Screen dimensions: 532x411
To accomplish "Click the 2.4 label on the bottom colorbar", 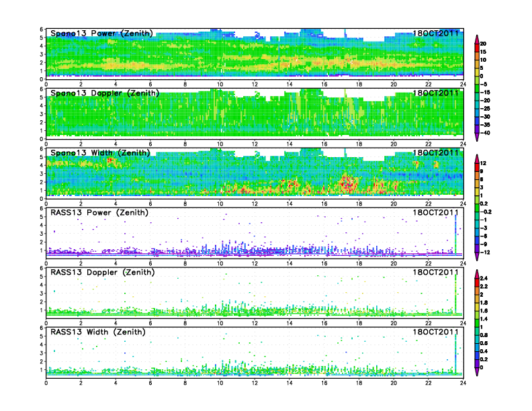I will pos(484,278).
